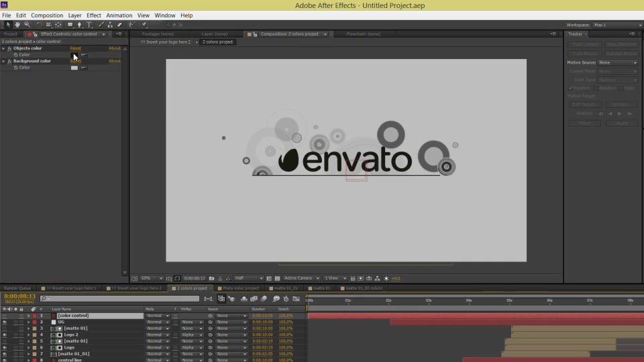Select the Puppet Pin tool
The width and height of the screenshot is (644, 362).
[x=144, y=25]
